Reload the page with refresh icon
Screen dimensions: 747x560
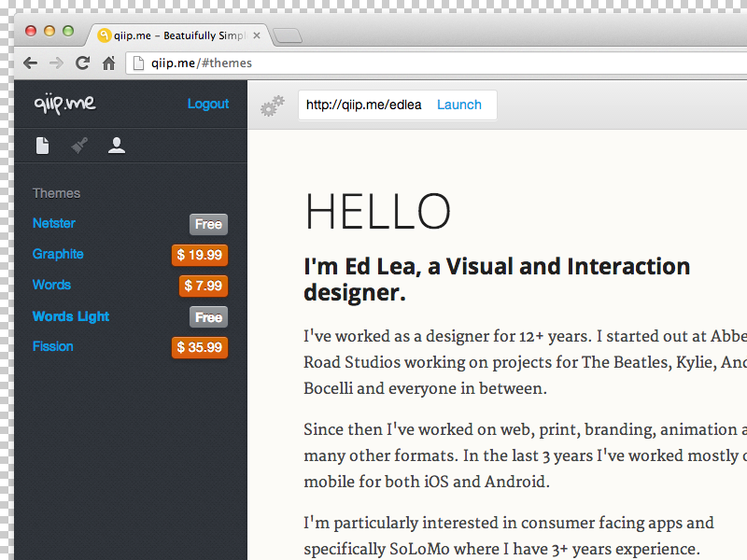(83, 63)
